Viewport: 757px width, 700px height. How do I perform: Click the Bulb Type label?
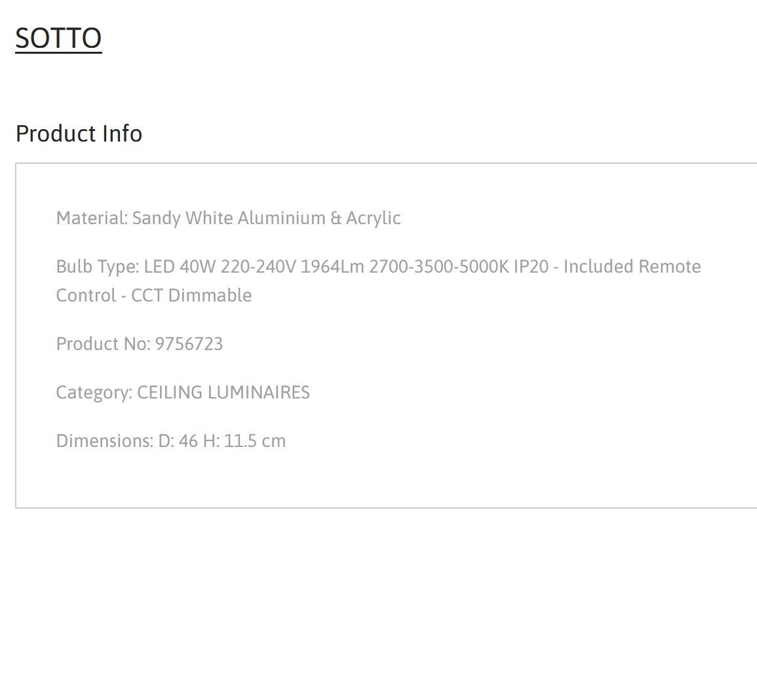click(x=98, y=267)
